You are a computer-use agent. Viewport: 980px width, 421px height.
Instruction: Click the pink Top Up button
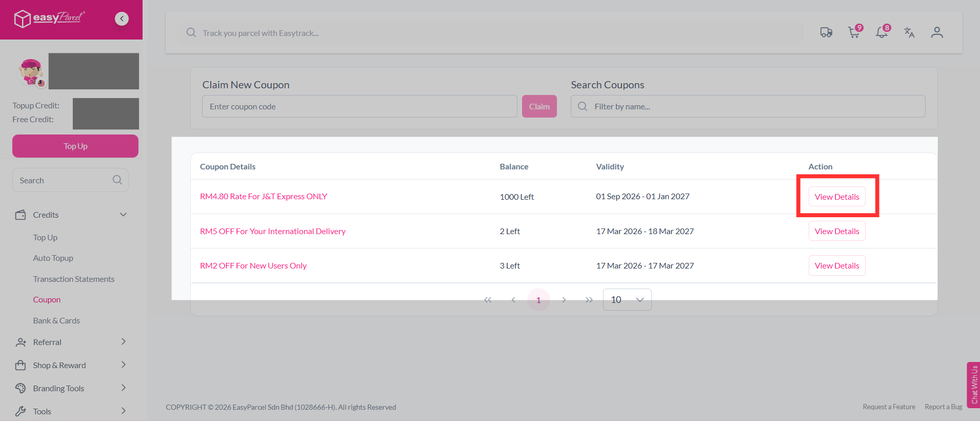pyautogui.click(x=75, y=146)
